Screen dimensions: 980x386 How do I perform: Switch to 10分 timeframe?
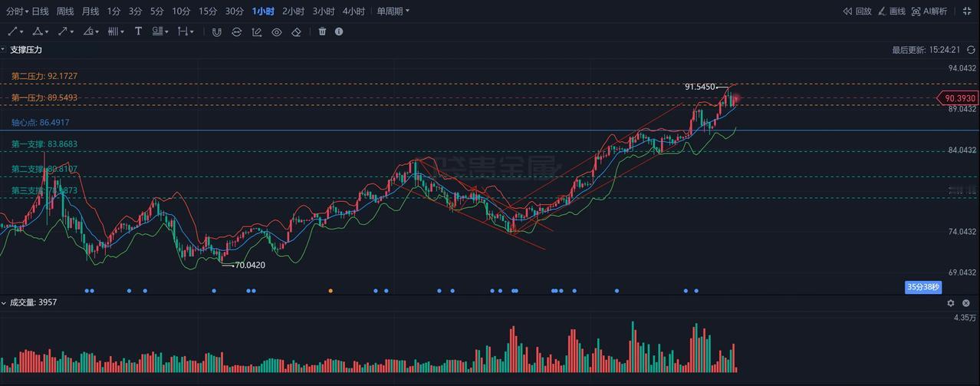[x=181, y=12]
